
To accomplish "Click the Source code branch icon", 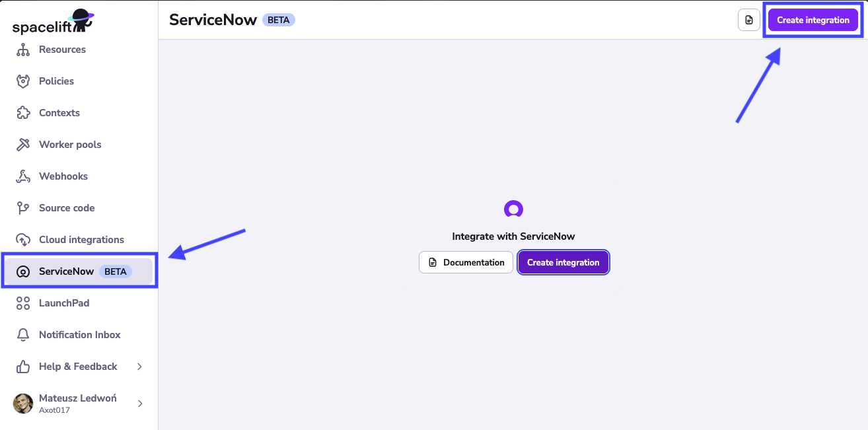I will [x=23, y=207].
